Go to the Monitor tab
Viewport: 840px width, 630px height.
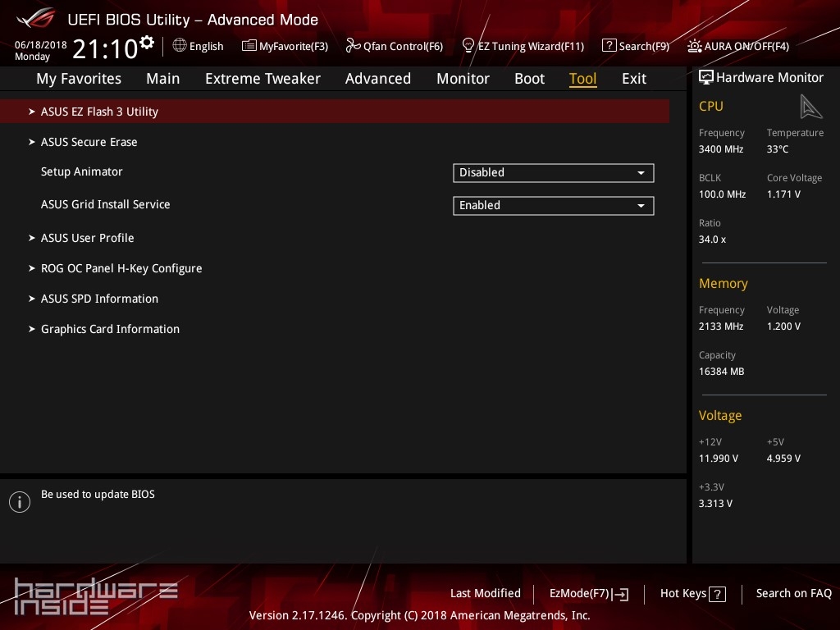tap(463, 79)
